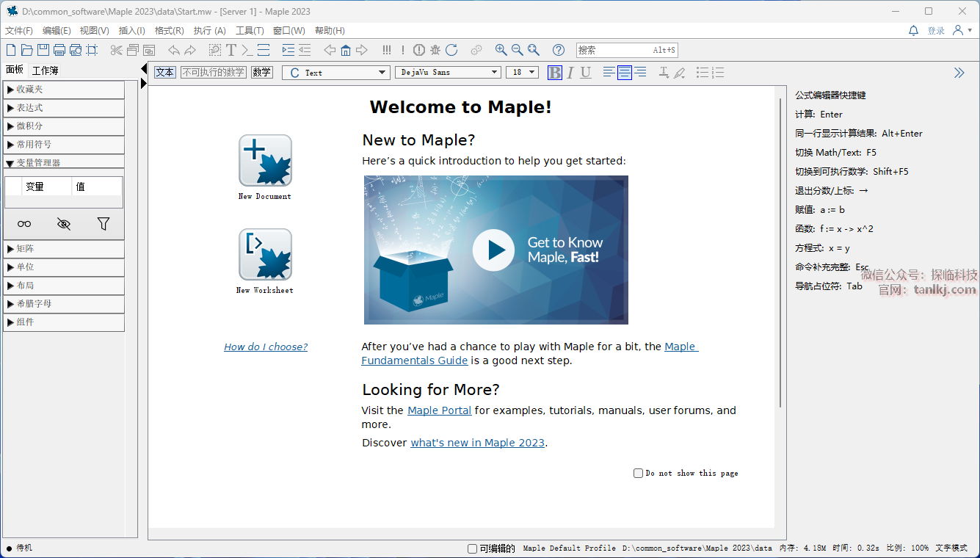Play the Get to Know Maple video

coord(493,250)
